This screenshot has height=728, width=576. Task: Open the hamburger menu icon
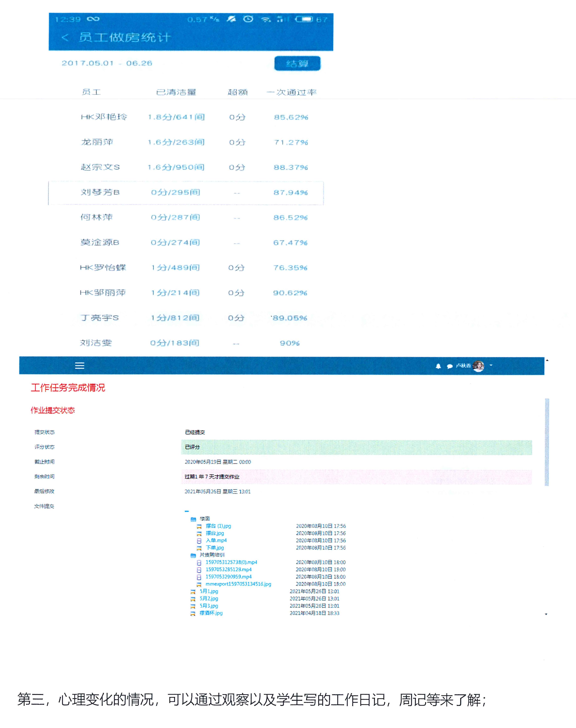pyautogui.click(x=80, y=365)
